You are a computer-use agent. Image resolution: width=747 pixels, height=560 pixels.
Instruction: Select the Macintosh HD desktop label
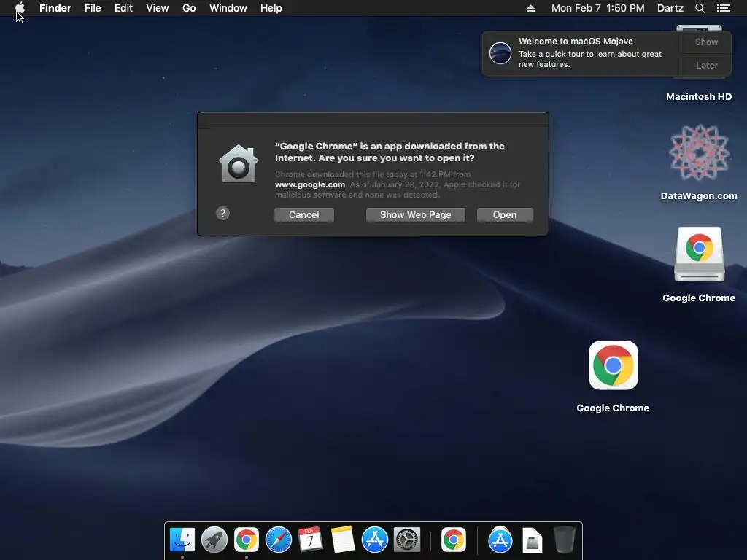[x=699, y=97]
